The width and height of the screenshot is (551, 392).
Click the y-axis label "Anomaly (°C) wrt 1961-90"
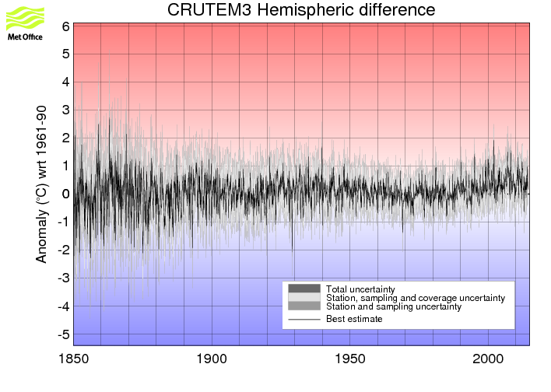click(x=41, y=184)
